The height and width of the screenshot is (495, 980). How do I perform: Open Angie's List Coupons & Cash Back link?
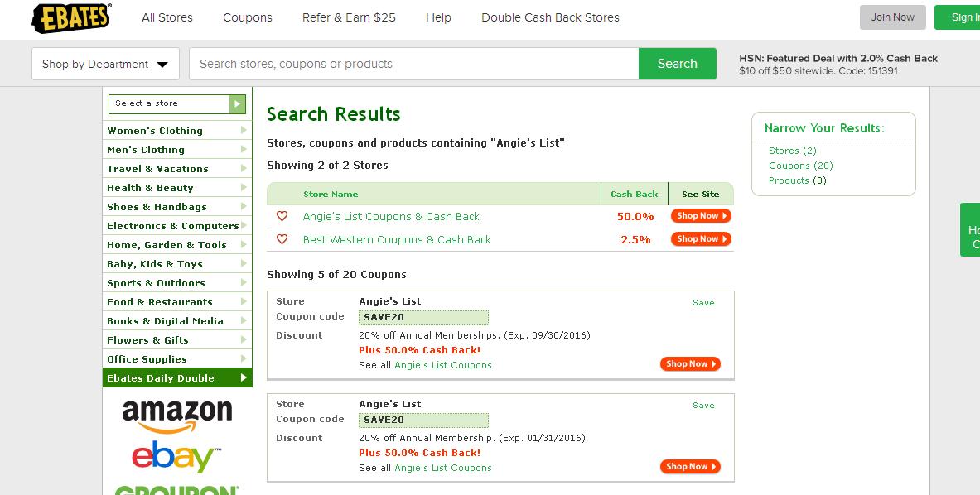click(x=391, y=217)
